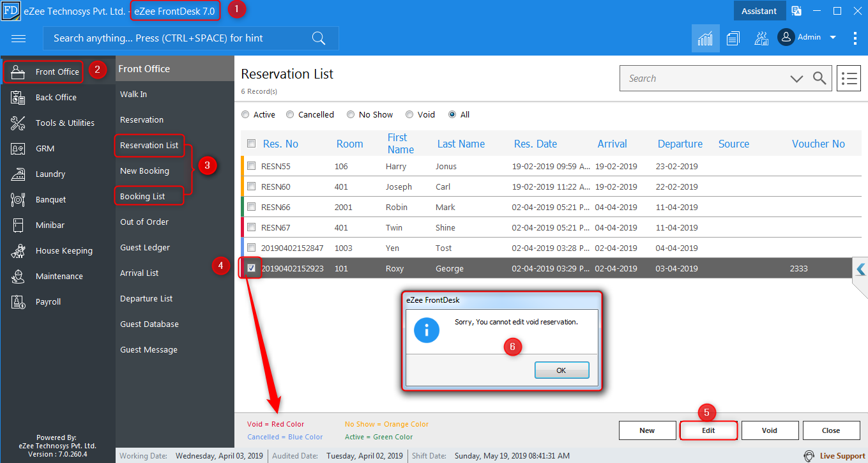This screenshot has height=463, width=868.
Task: Check the RESN55 reservation checkbox
Action: pyautogui.click(x=252, y=166)
